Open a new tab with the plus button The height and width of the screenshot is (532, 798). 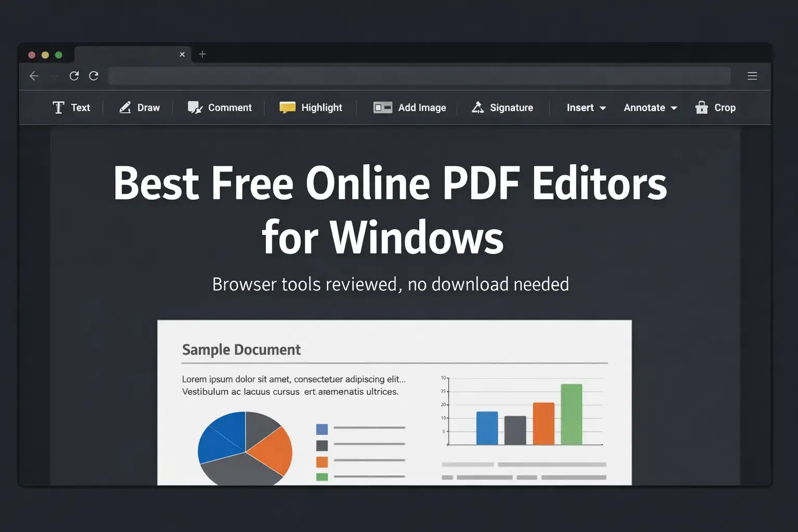coord(203,54)
